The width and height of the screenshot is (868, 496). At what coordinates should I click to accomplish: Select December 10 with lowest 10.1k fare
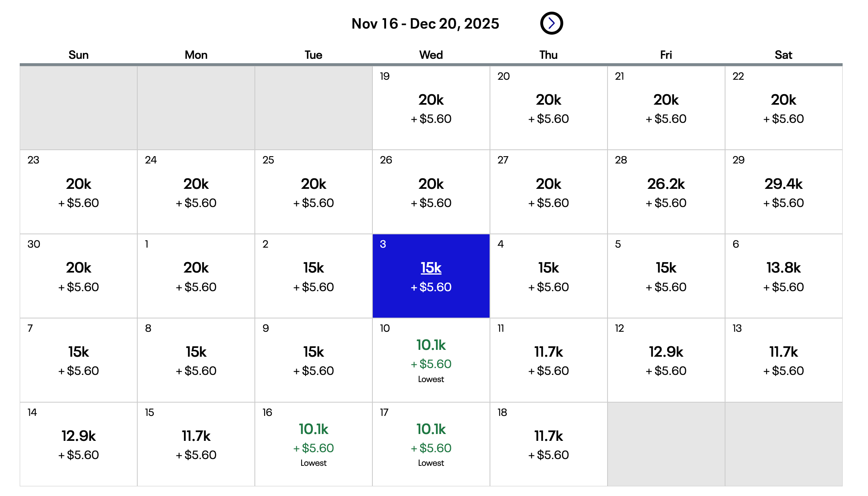pyautogui.click(x=431, y=360)
